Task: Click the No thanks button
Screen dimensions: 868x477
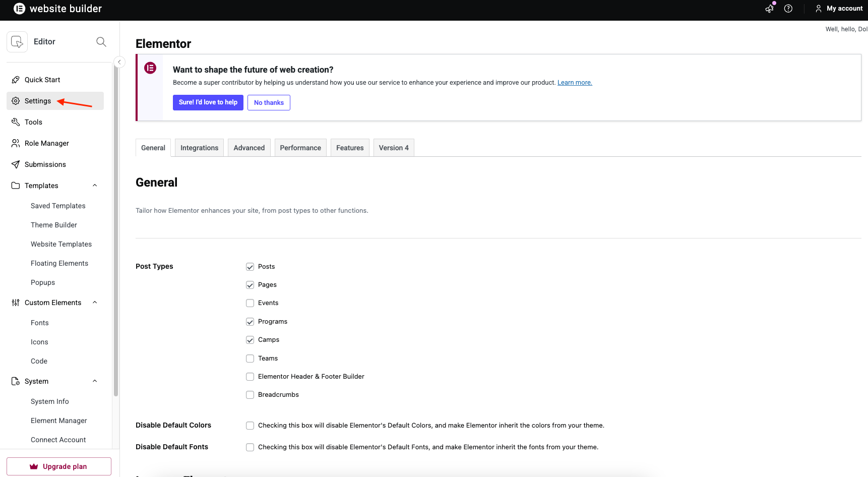Action: click(x=269, y=102)
